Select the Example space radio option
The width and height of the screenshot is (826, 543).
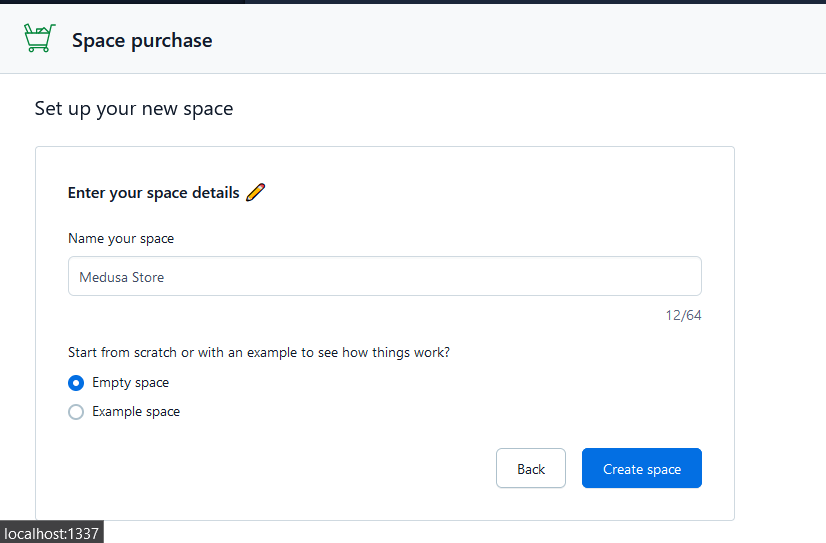click(x=76, y=412)
